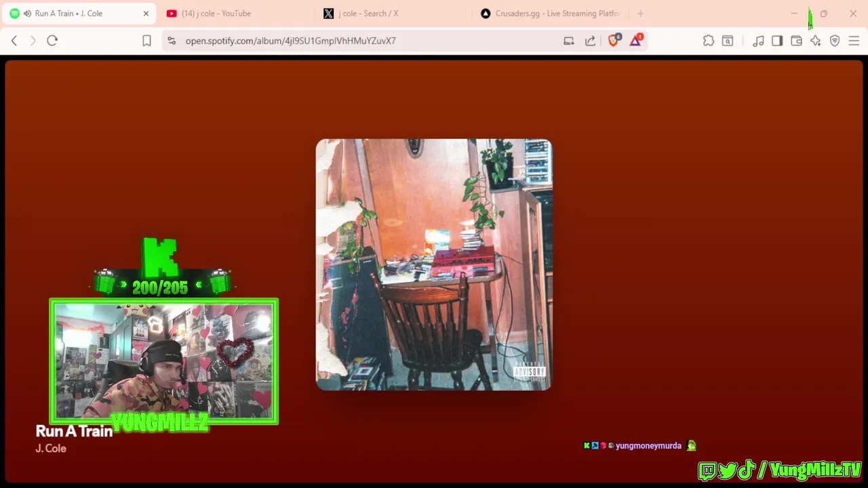868x488 pixels.
Task: Click the streamer webcam overlay
Action: [163, 362]
